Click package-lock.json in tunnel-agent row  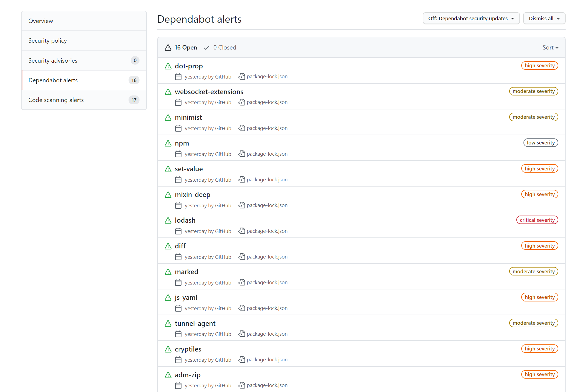[x=267, y=334]
